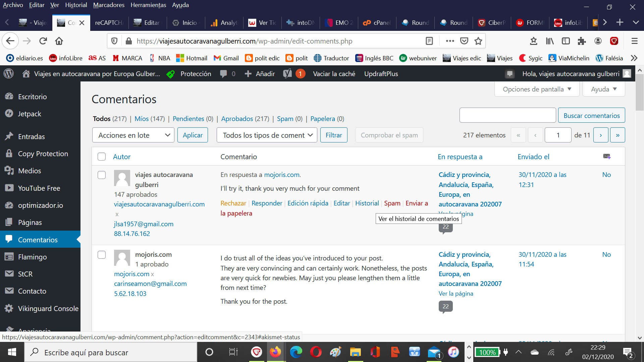The height and width of the screenshot is (362, 644).
Task: Go to the Firefox home page
Action: (59, 41)
